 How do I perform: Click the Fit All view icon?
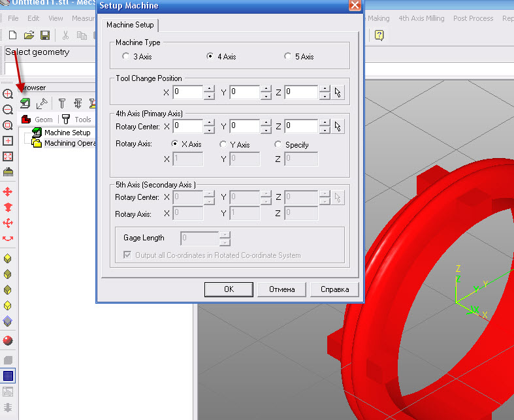(8, 156)
